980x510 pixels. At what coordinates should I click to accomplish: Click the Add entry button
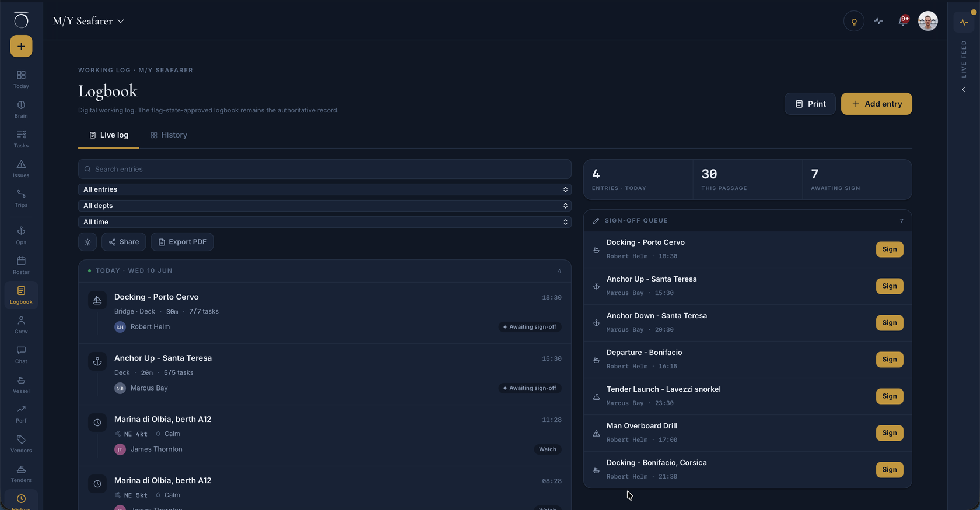pos(877,104)
